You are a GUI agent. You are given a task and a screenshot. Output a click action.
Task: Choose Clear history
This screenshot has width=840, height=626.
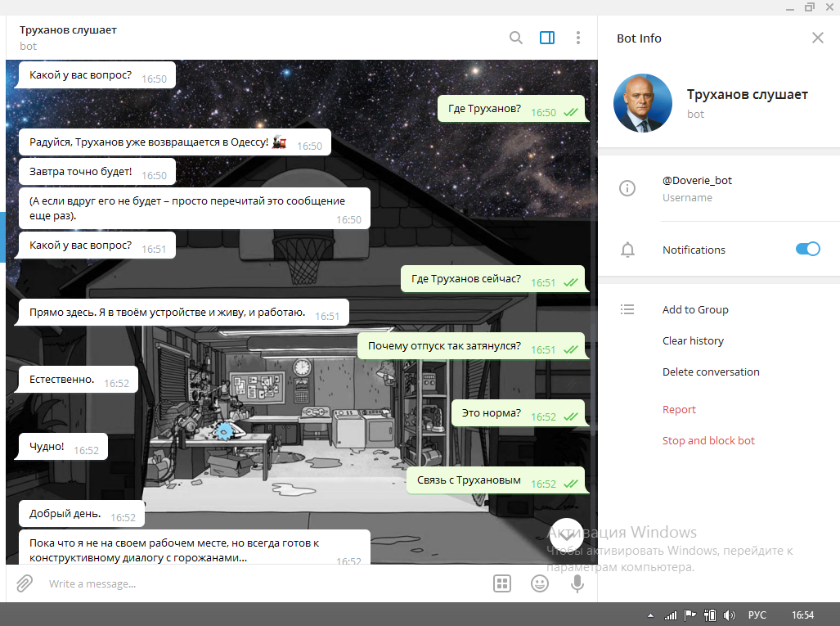click(x=693, y=341)
